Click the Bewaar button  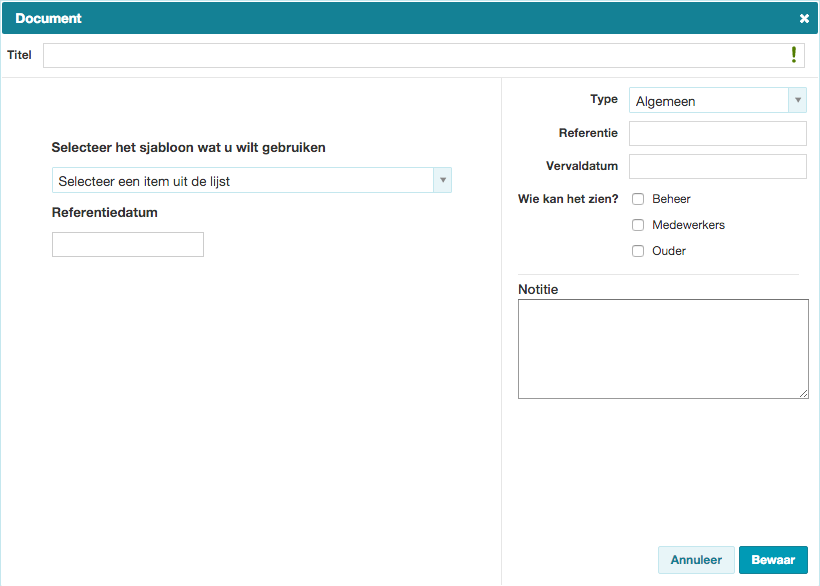(773, 560)
